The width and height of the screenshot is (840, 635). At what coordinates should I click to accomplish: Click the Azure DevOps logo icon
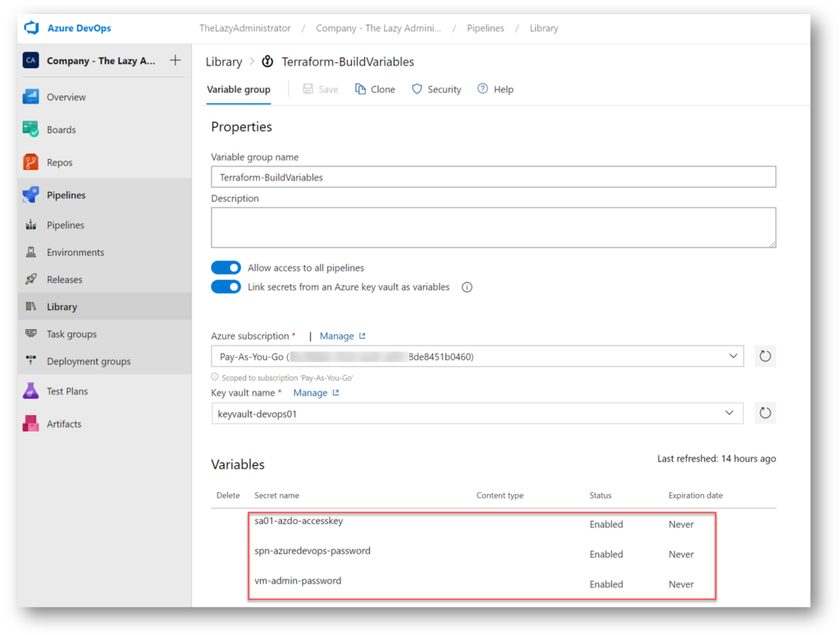click(x=32, y=28)
